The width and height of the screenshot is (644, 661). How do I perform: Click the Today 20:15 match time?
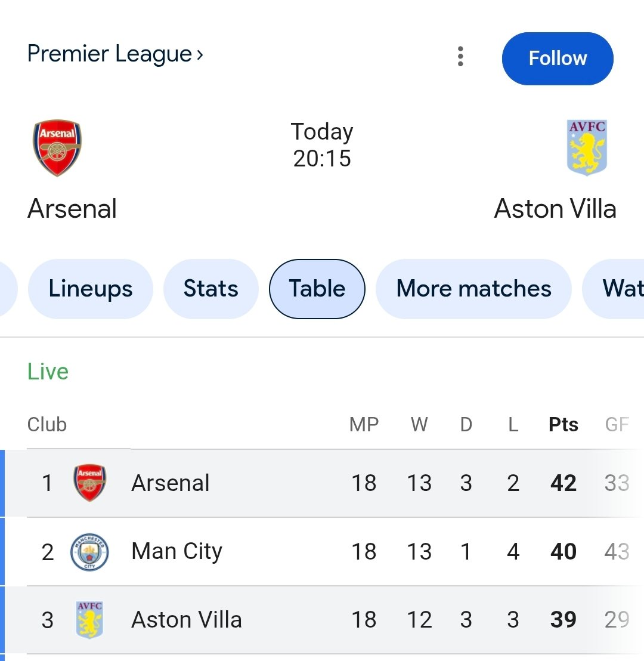[322, 145]
